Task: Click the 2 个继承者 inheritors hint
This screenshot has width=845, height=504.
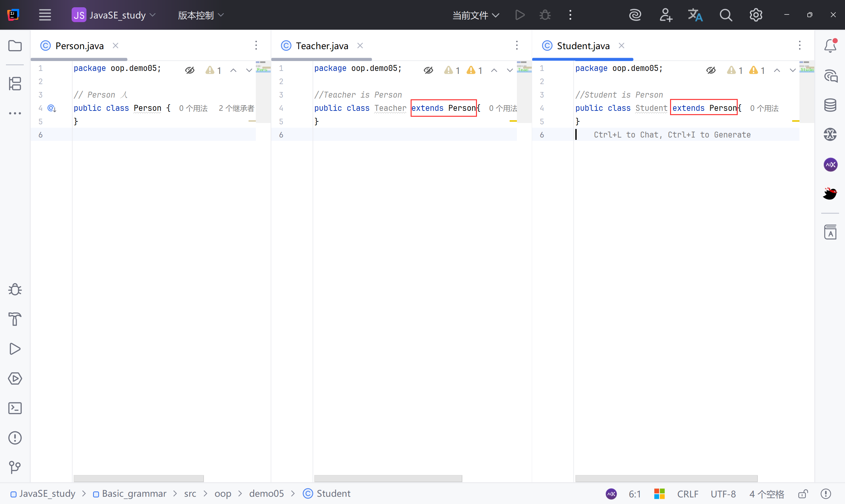Action: (236, 108)
